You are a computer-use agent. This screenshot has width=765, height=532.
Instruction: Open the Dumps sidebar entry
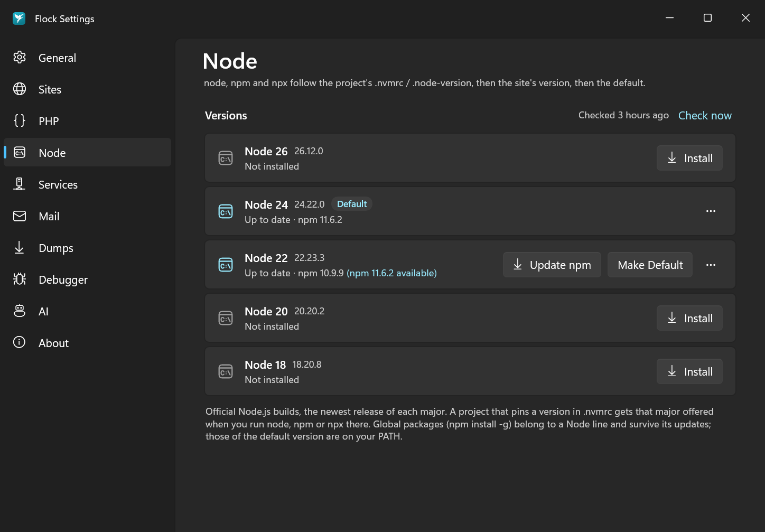[x=87, y=248]
